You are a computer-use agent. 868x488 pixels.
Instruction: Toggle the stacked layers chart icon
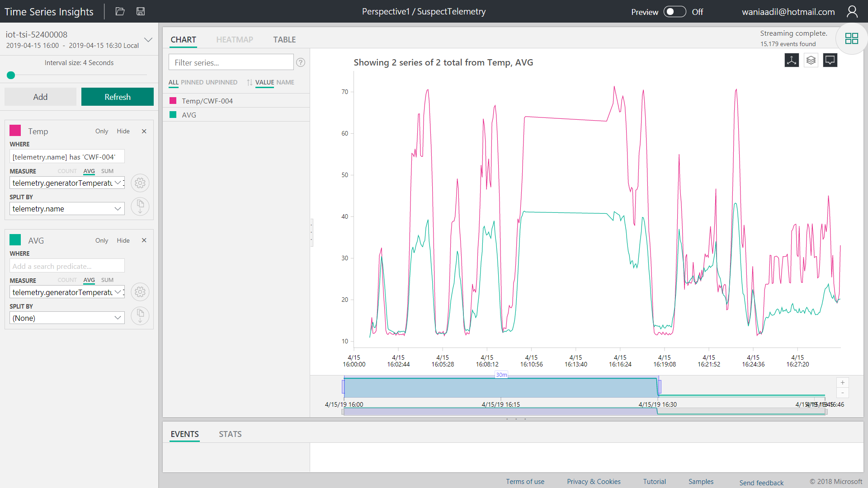click(x=811, y=60)
